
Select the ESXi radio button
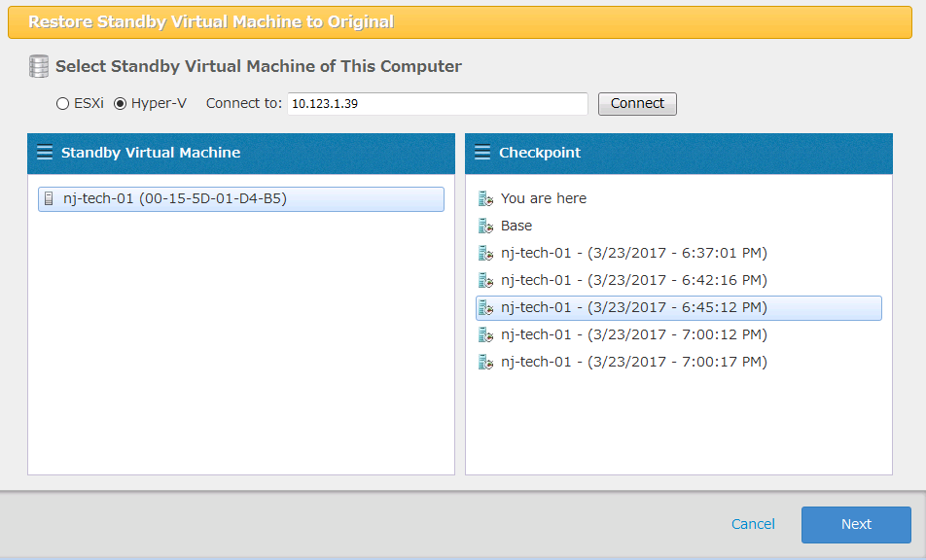(63, 103)
